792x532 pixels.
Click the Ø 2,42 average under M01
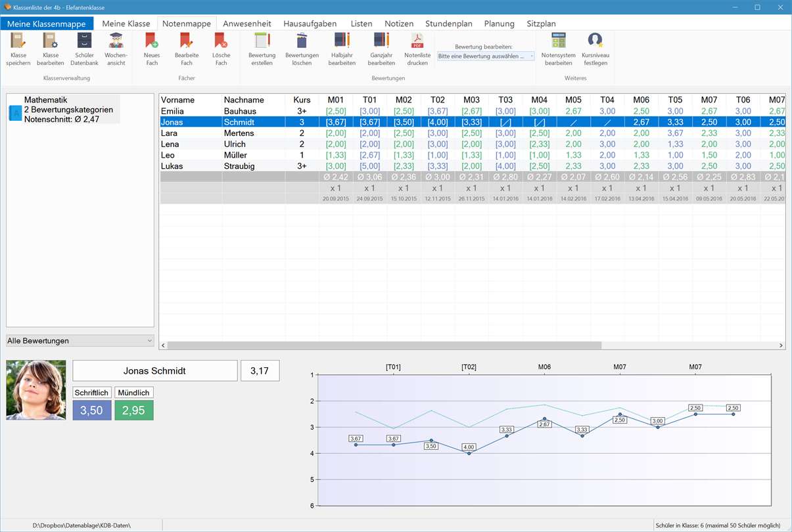336,177
